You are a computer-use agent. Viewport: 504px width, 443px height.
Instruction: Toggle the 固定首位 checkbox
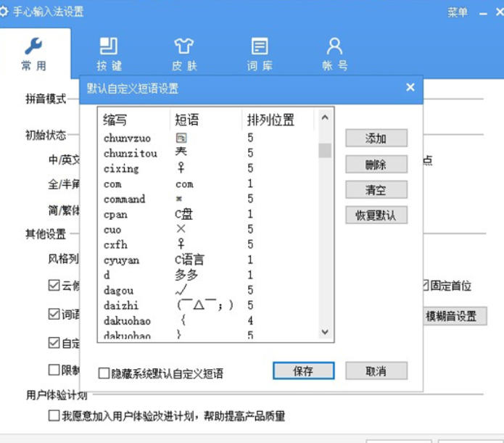(426, 285)
